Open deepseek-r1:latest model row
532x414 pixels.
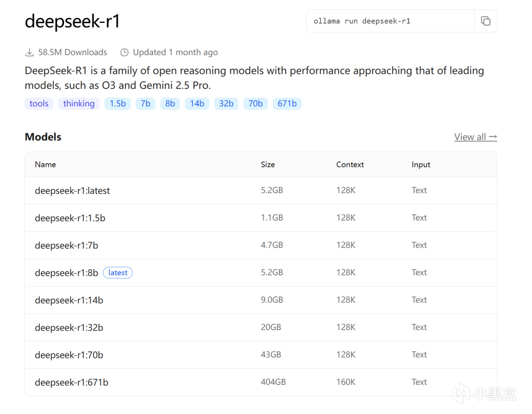261,191
